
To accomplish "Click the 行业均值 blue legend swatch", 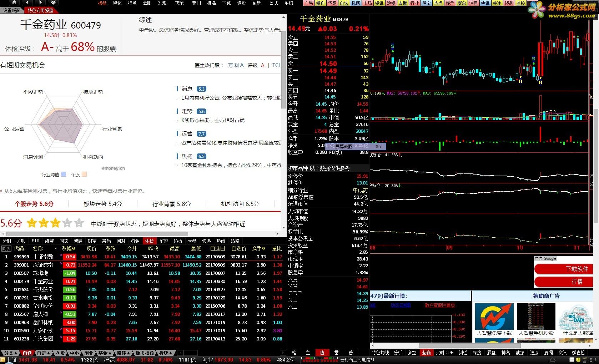I will [64, 175].
